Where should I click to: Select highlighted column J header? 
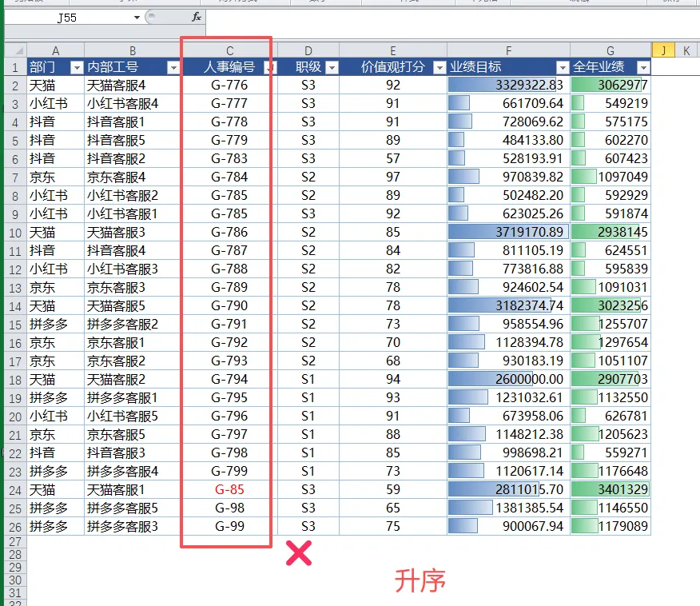tap(663, 50)
